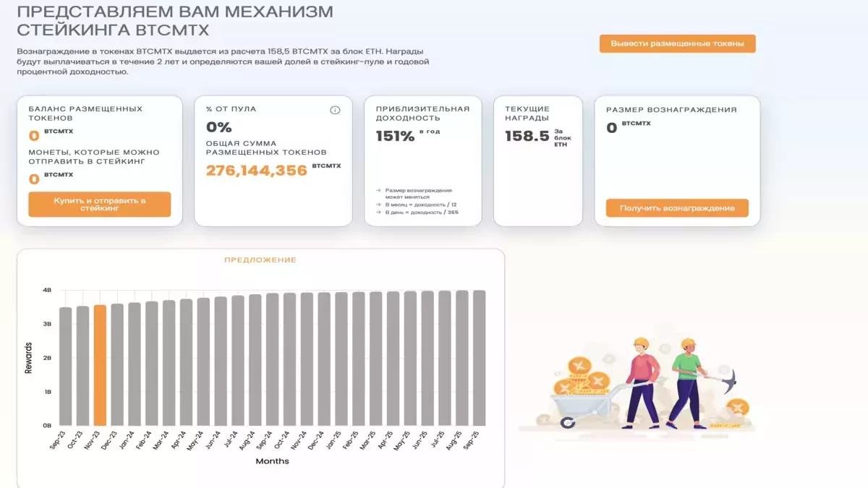Select the Sep-25 bar in the chart

pos(479,358)
